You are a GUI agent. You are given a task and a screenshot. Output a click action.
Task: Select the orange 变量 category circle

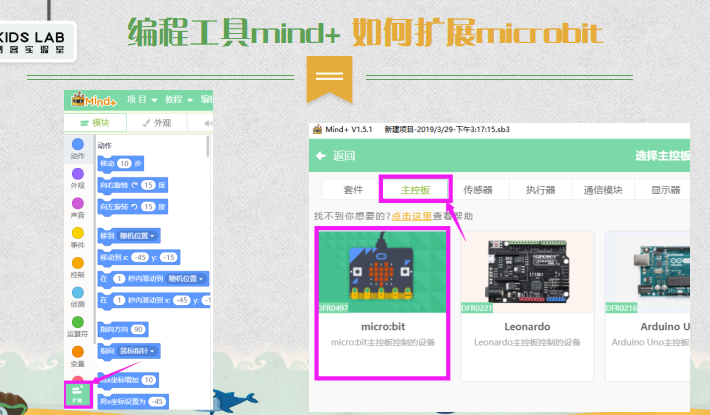[x=78, y=352]
